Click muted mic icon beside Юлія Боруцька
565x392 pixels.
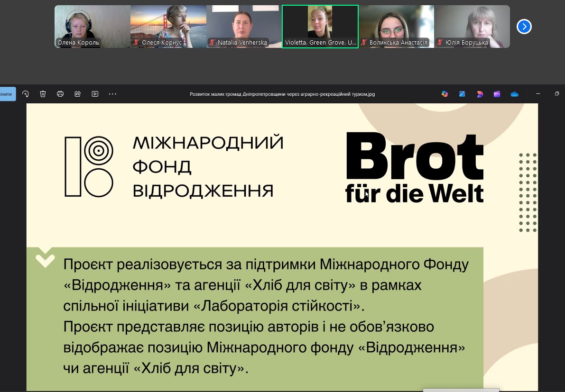(440, 43)
